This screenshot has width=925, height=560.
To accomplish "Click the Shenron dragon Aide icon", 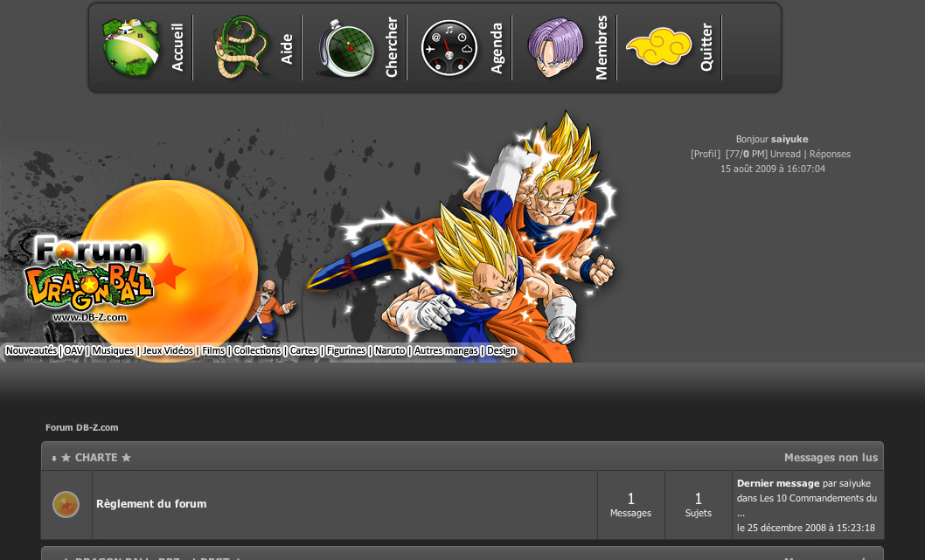I will click(x=240, y=47).
